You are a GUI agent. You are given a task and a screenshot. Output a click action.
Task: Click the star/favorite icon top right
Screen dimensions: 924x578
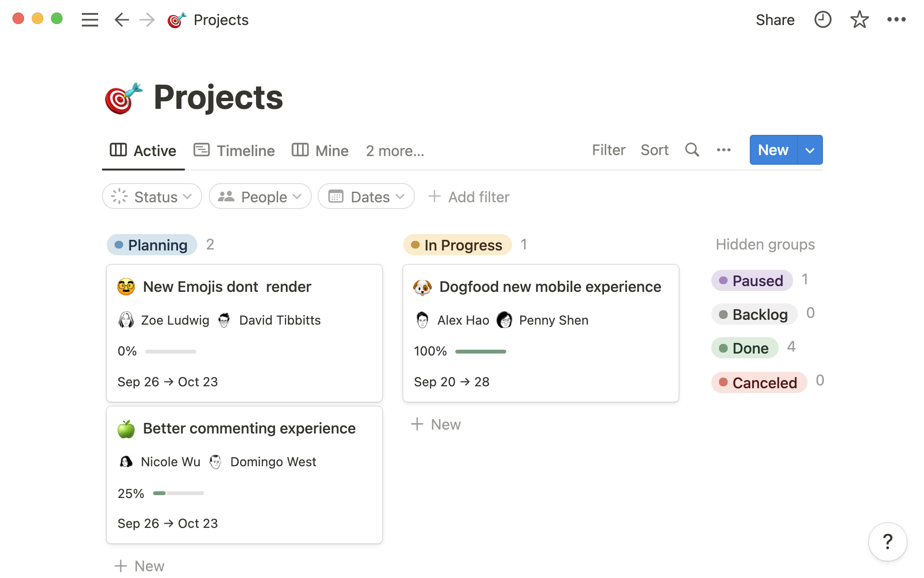click(x=860, y=20)
